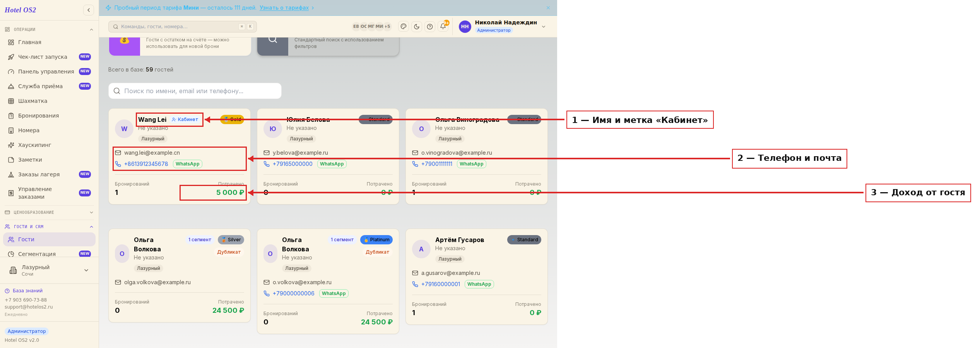980x348 pixels.
Task: Open Панель управления menu item
Action: point(50,72)
